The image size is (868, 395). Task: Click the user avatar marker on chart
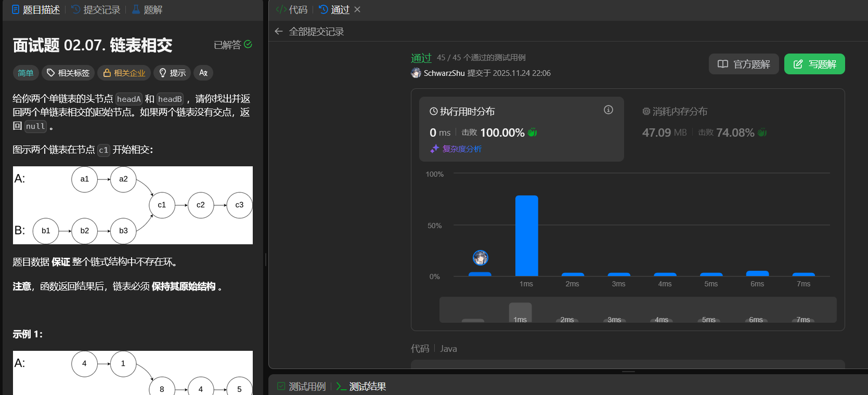click(x=480, y=258)
